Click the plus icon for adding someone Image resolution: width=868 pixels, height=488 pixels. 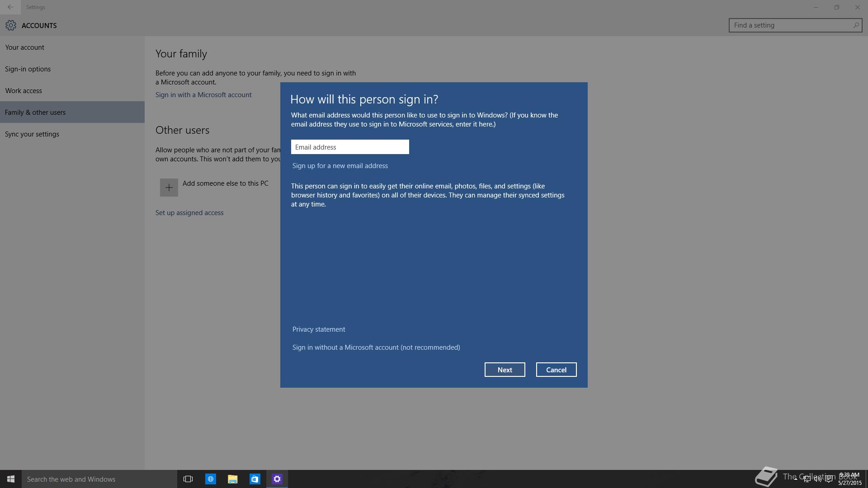169,188
